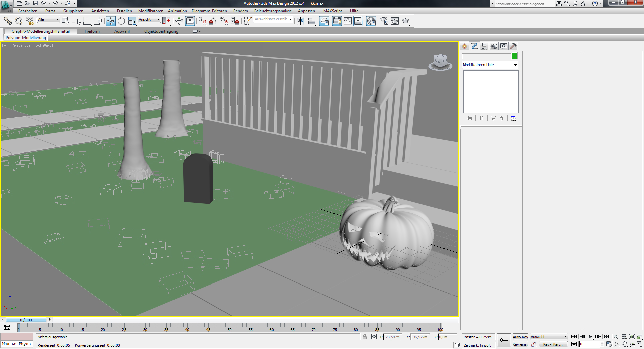Screen dimensions: 644x349
Task: Click the Polygon-Modellierung panel label
Action: 26,38
